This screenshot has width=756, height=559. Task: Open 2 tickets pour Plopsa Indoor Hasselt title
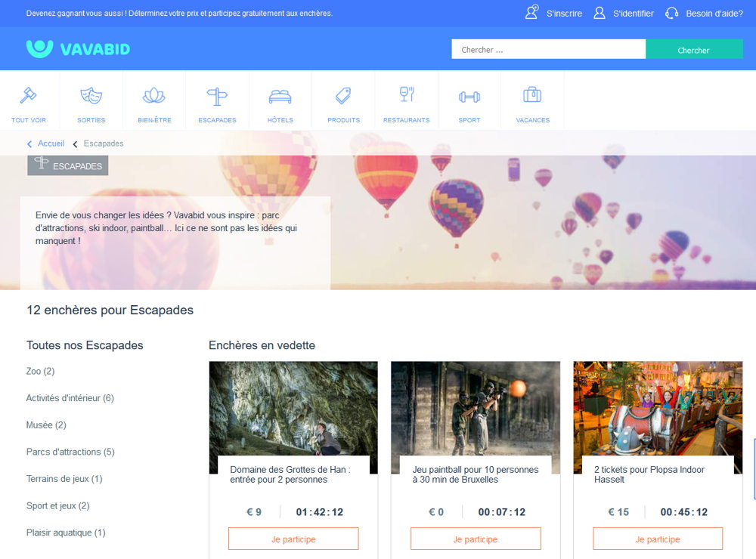click(649, 474)
